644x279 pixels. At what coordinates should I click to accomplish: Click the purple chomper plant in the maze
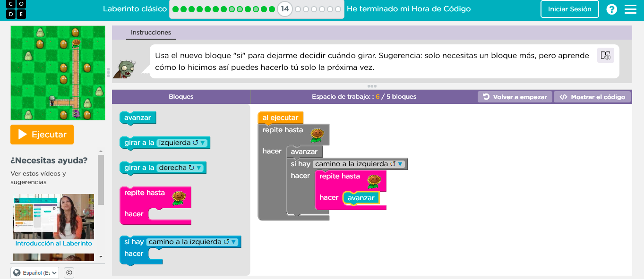(76, 113)
